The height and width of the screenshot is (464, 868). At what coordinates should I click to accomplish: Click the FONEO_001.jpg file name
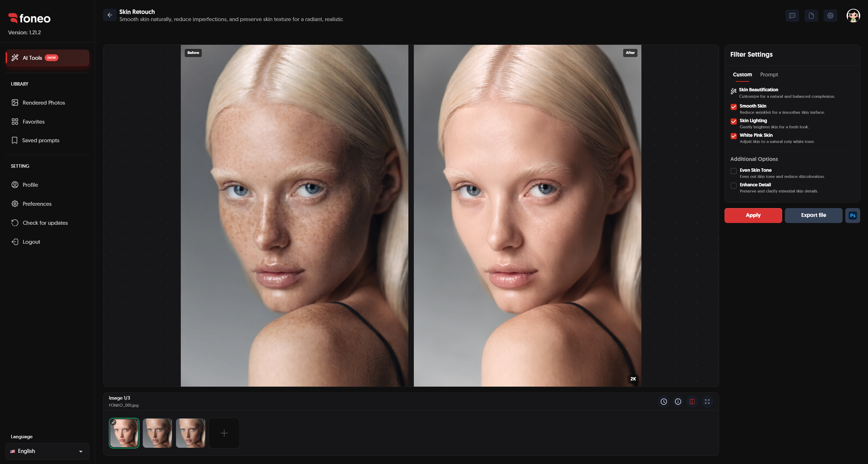[123, 405]
